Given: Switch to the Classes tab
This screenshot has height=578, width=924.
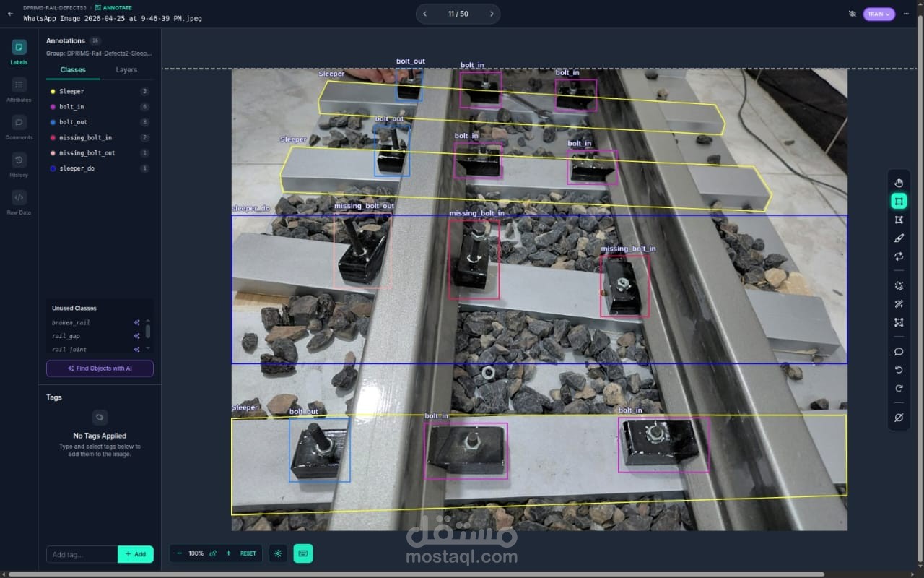Looking at the screenshot, I should [x=73, y=70].
